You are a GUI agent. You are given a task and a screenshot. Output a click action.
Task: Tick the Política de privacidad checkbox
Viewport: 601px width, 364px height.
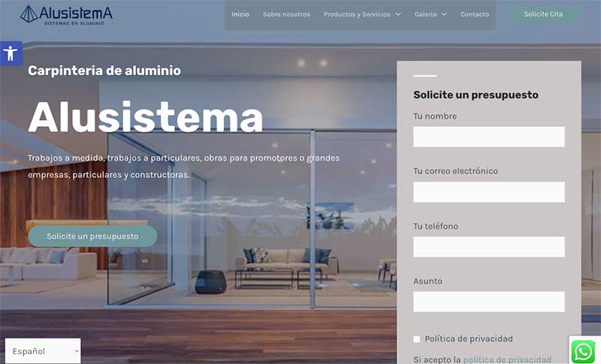tap(417, 338)
